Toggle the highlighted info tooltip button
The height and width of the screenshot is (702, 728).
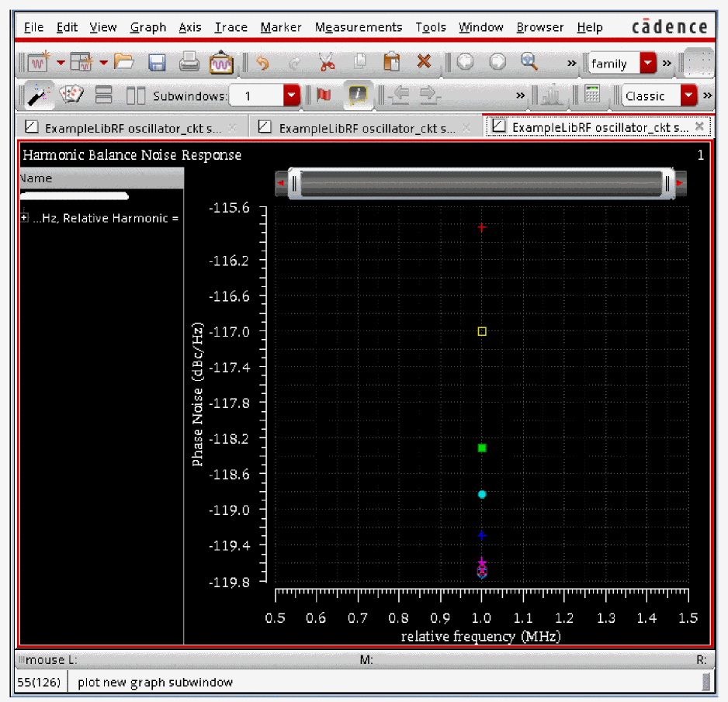tap(357, 95)
